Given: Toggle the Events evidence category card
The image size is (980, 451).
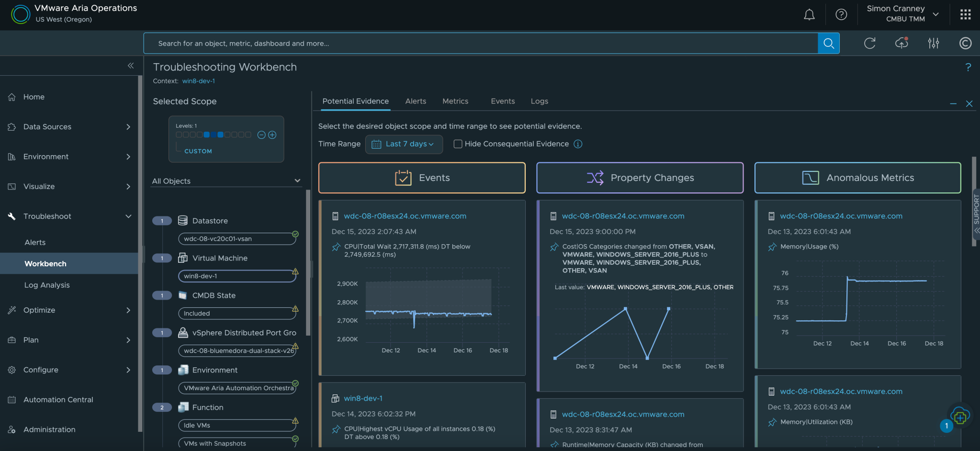Looking at the screenshot, I should pyautogui.click(x=421, y=178).
